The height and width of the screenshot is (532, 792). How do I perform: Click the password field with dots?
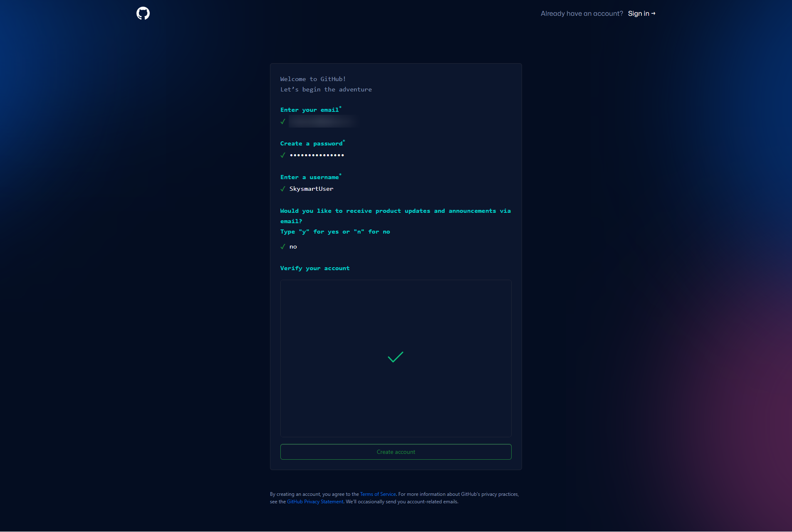(317, 155)
